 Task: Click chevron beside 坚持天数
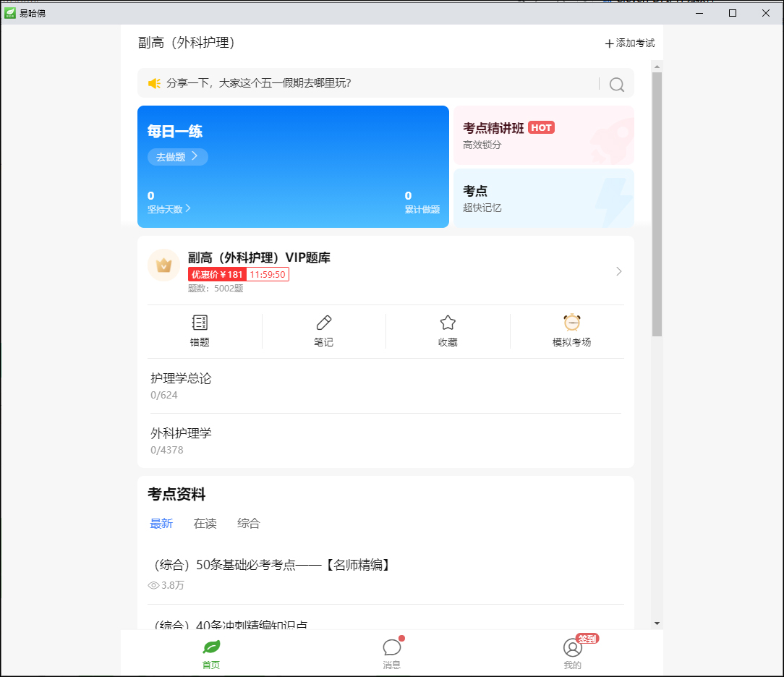(x=188, y=208)
